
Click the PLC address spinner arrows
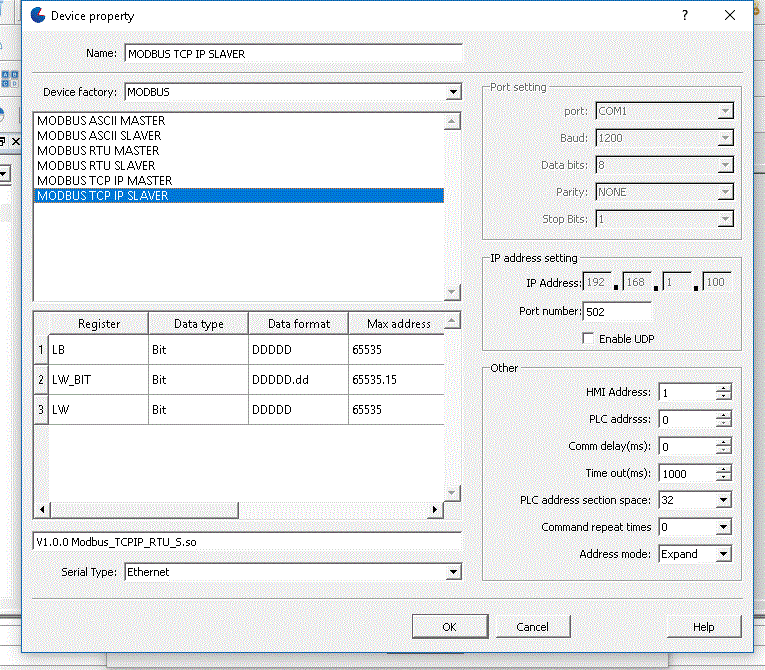click(724, 419)
